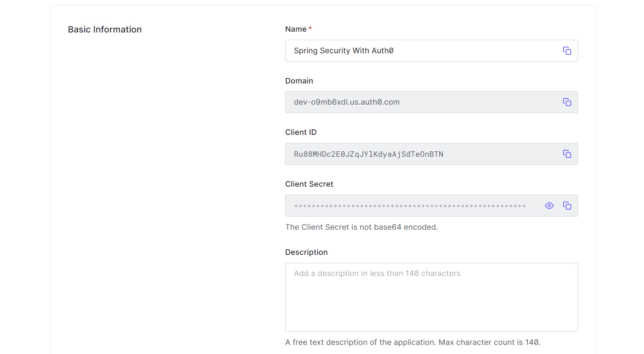Click the 'Add a description' placeholder text

point(377,273)
